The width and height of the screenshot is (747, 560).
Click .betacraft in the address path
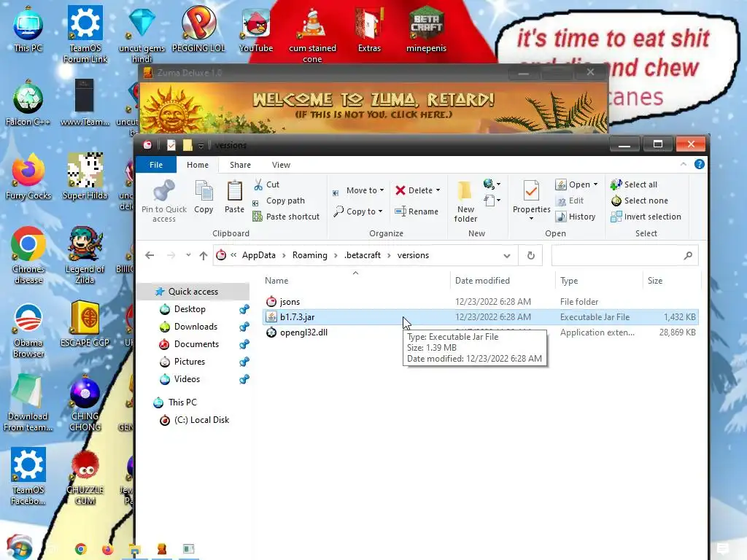coord(363,255)
